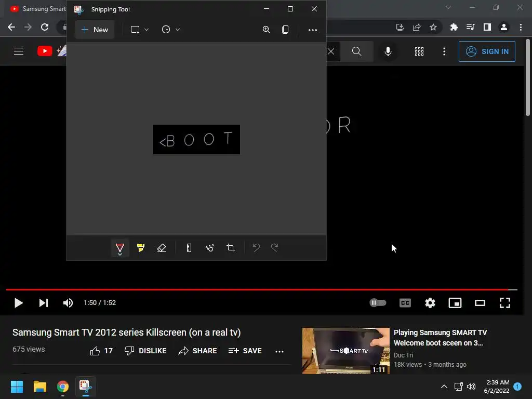Start a New snip
The width and height of the screenshot is (532, 399).
[x=95, y=30]
